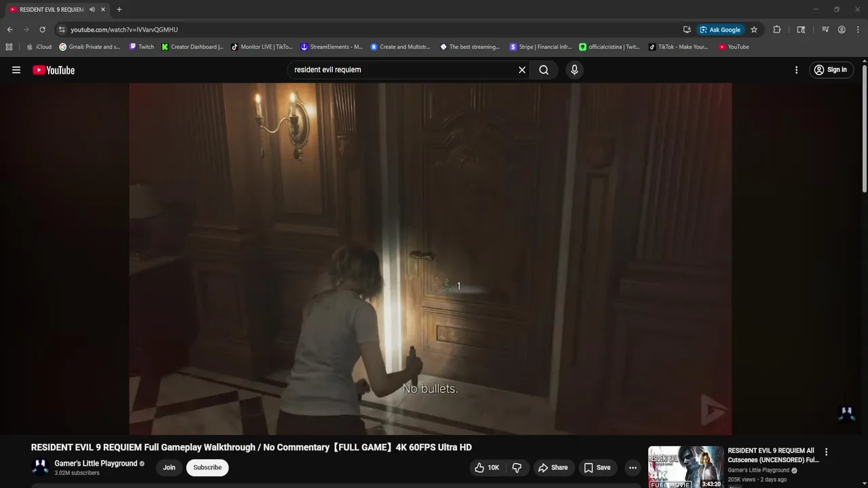Viewport: 868px width, 488px height.
Task: Open the Monitor LIVE TikTok bookmark
Action: tap(262, 47)
